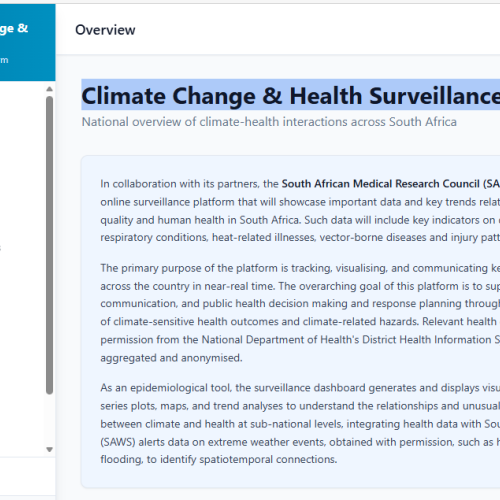Viewport: 500px width, 500px height.
Task: Click the paragraph starting 'The primary purpose of the platform'
Action: pos(300,313)
